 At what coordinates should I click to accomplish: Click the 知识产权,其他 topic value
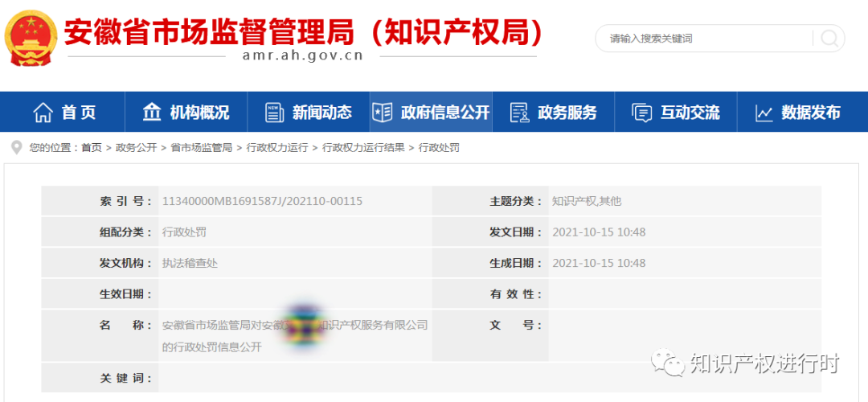click(x=587, y=201)
